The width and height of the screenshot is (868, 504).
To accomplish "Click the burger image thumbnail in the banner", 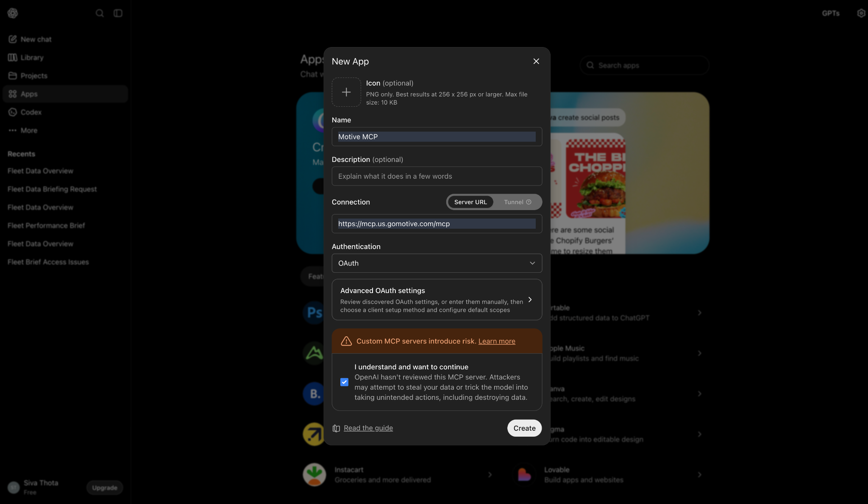I will (x=595, y=179).
